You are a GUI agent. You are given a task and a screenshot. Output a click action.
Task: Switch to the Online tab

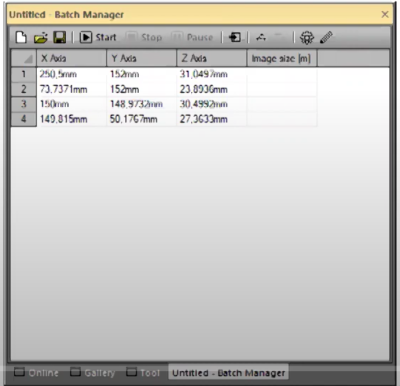click(36, 372)
